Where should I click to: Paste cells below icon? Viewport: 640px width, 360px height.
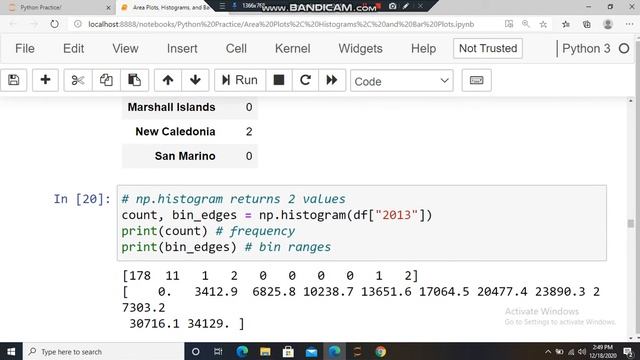point(134,80)
